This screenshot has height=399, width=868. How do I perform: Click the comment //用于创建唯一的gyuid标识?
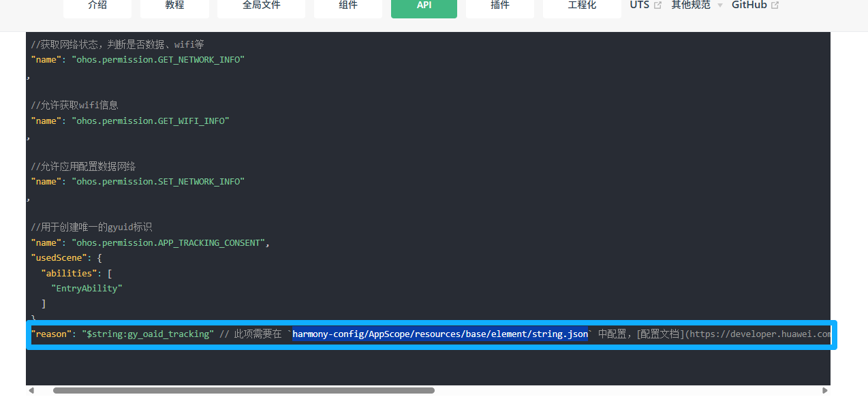[91, 227]
